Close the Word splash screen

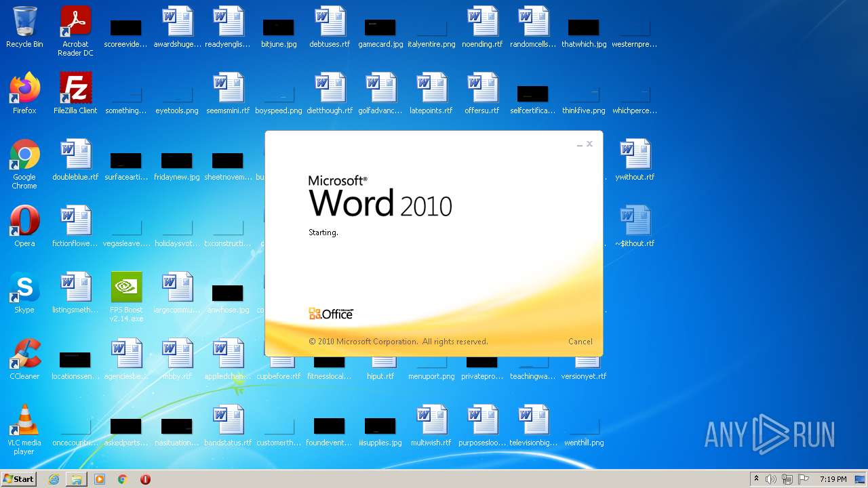tap(589, 144)
